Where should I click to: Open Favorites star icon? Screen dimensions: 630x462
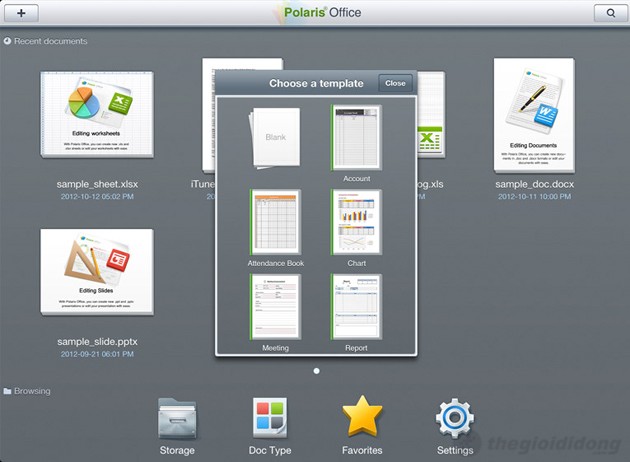[362, 416]
